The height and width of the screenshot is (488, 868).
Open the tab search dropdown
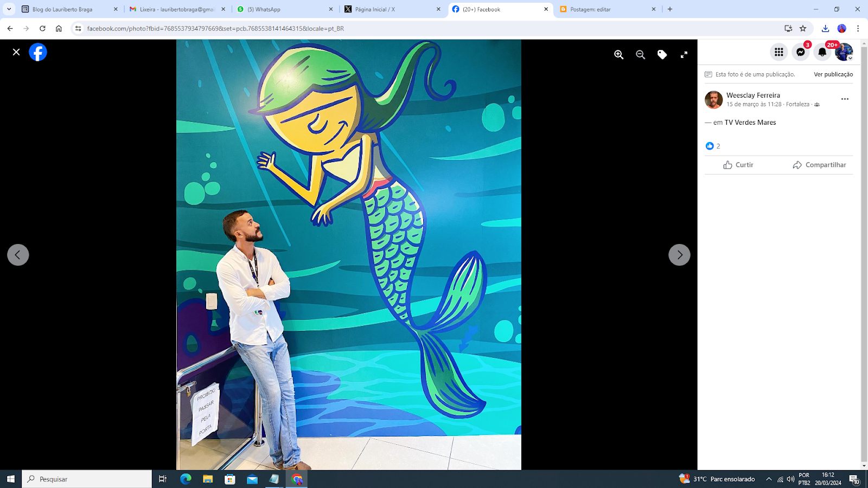pos(9,9)
